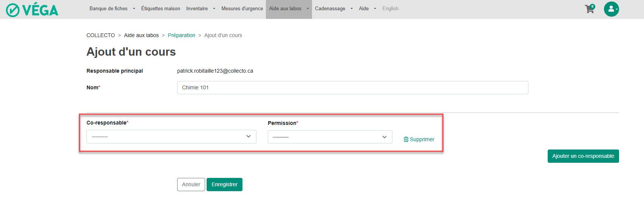Image resolution: width=644 pixels, height=215 pixels.
Task: Click the VÉGA logo
Action: 32,10
